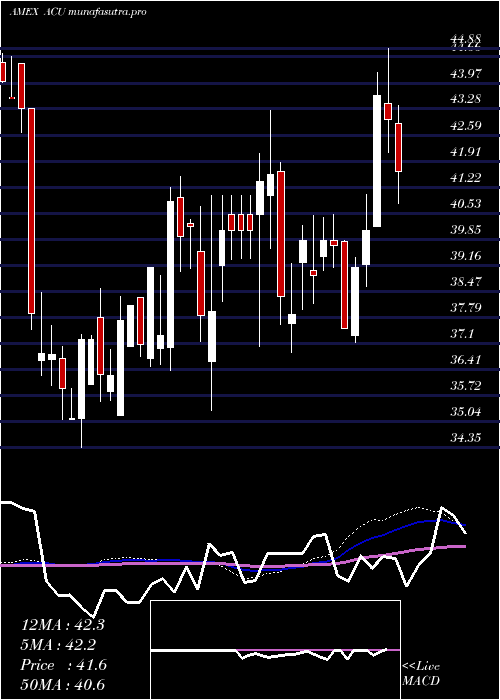This screenshot has height=700, width=500.
Task: Select the 42.59 price axis label
Action: click(466, 125)
